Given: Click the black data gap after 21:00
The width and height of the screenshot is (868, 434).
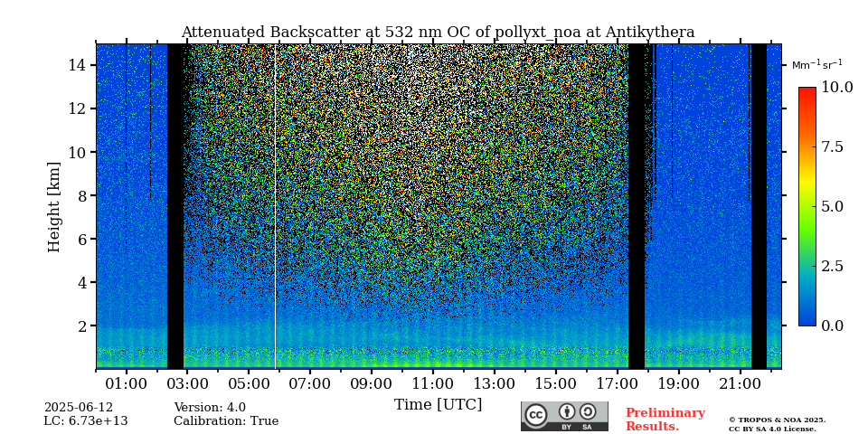Looking at the screenshot, I should pyautogui.click(x=759, y=206).
